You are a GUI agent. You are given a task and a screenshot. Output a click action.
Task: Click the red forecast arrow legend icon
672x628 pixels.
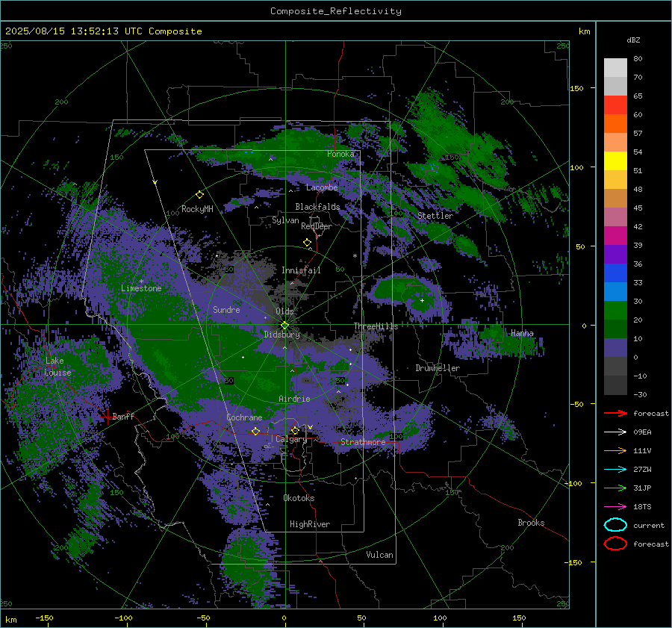click(x=615, y=413)
